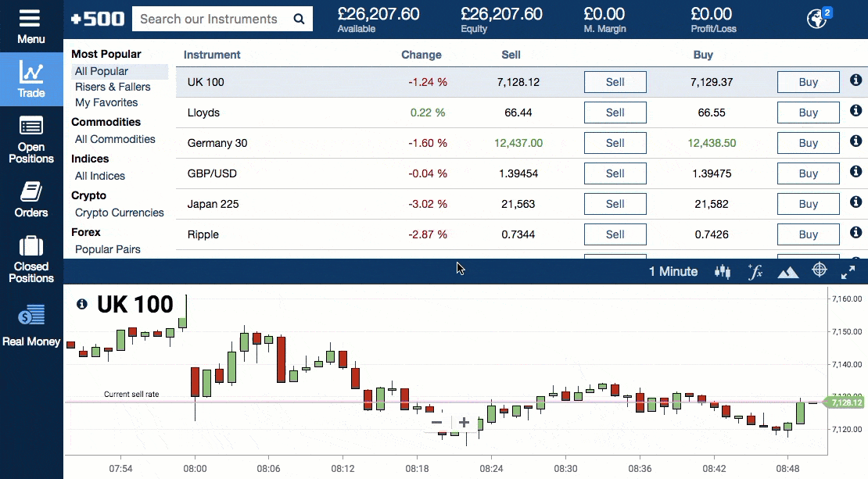Open the hamburger Menu icon
This screenshot has height=479, width=868.
click(30, 18)
